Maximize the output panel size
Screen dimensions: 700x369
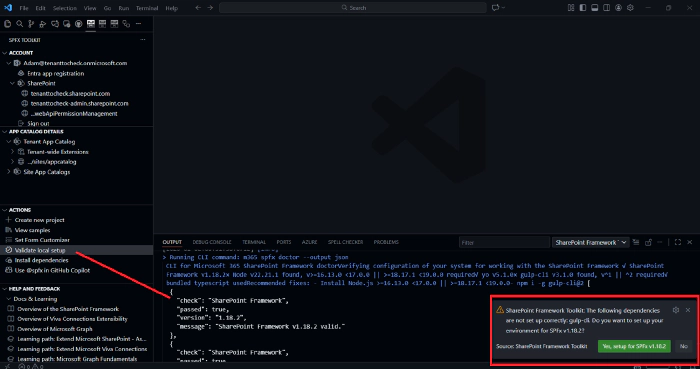click(x=678, y=242)
